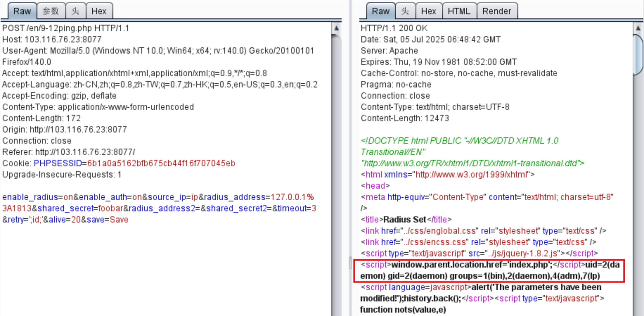Click the POST /en/9-12ping.php request line
This screenshot has height=316, width=644.
(x=66, y=28)
